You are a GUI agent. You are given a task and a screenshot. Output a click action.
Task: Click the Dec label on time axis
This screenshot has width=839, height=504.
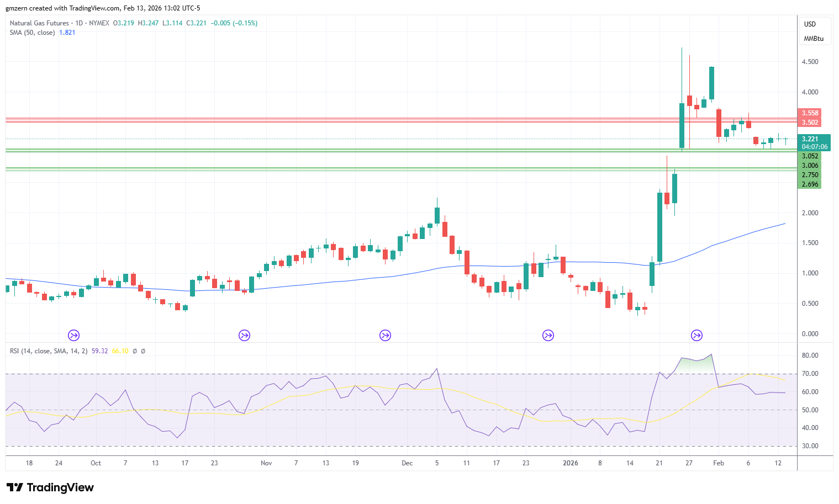coord(407,463)
